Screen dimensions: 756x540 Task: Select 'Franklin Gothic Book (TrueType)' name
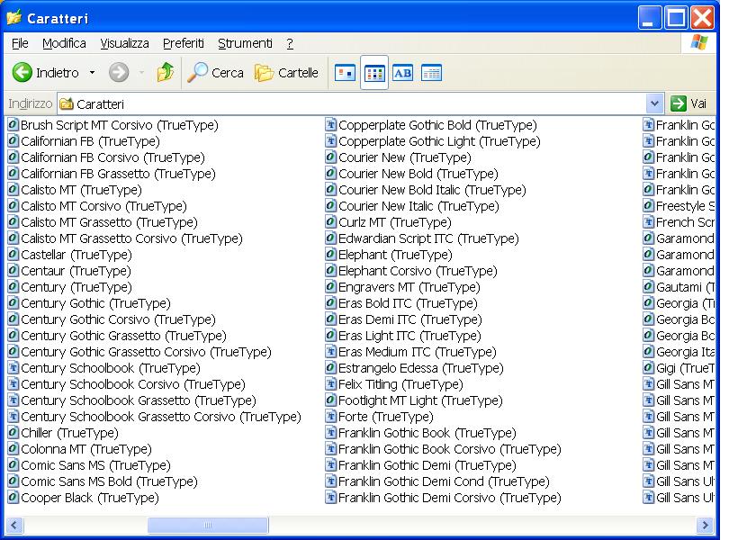[x=427, y=433]
